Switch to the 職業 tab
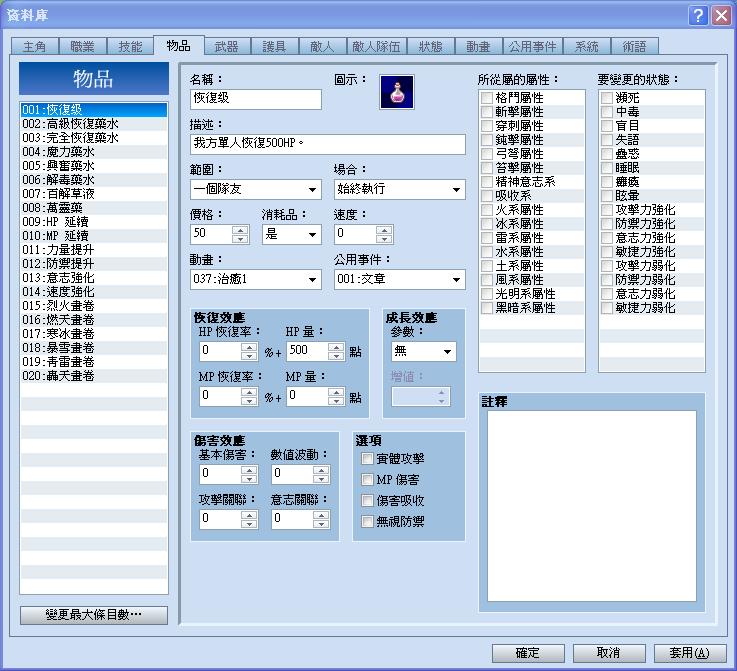The width and height of the screenshot is (737, 671). [x=82, y=47]
